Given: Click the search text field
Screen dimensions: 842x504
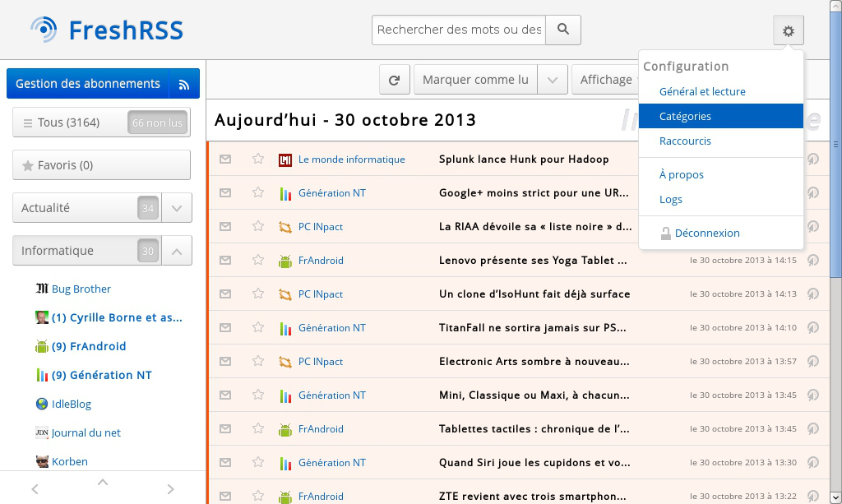Looking at the screenshot, I should click(459, 30).
